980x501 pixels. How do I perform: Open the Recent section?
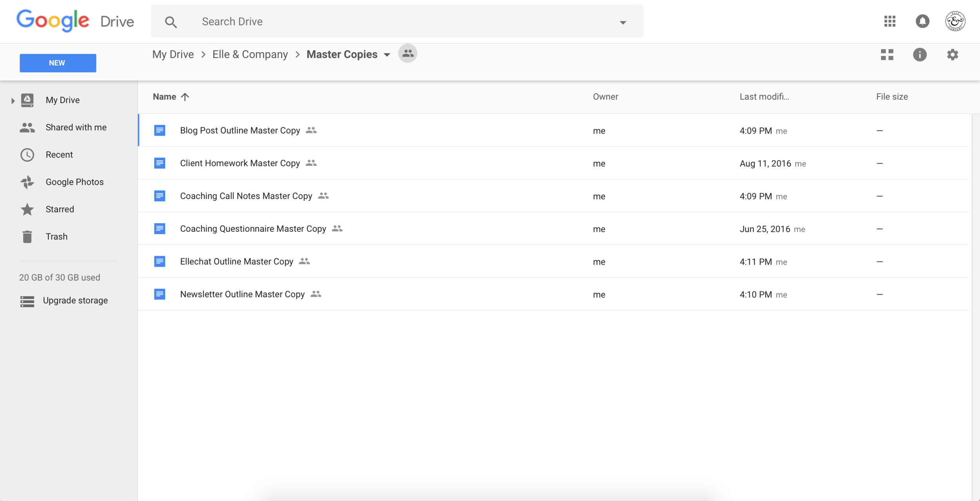click(x=59, y=154)
